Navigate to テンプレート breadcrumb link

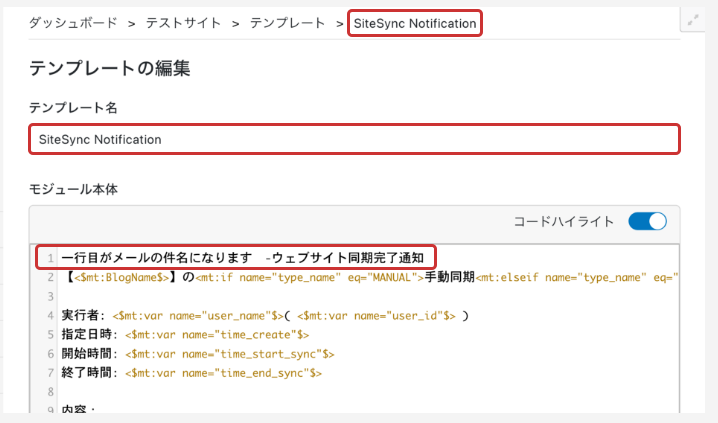(287, 23)
